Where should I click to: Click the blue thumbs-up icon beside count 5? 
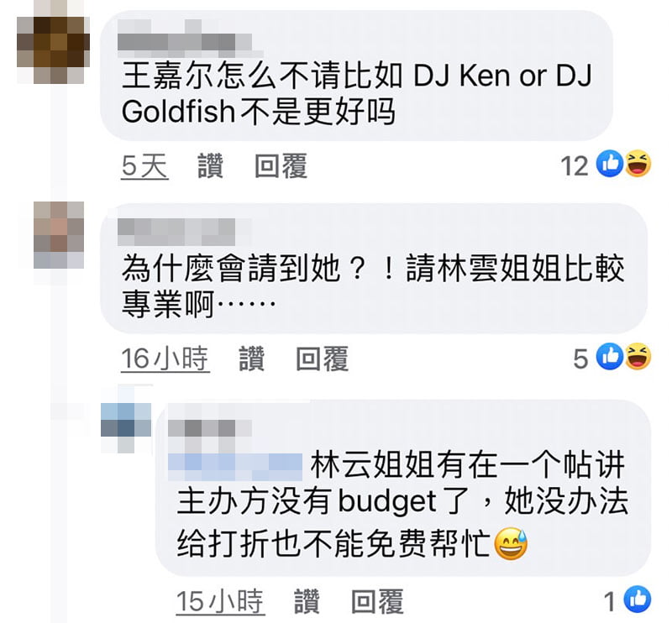pos(610,357)
